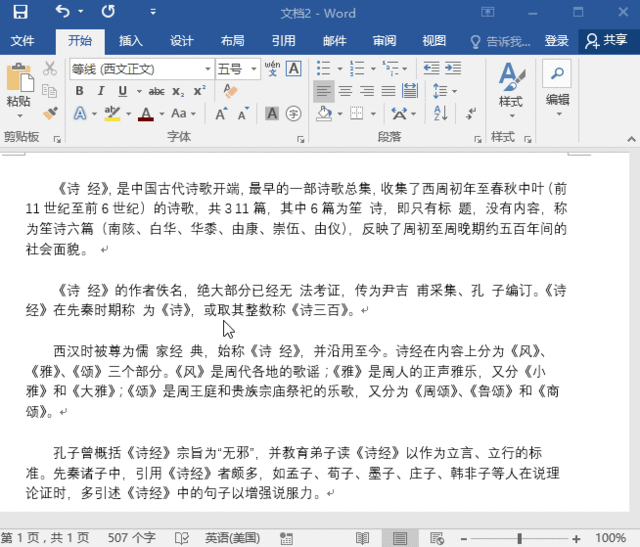Toggle character shading
This screenshot has height=547, width=640.
click(x=272, y=113)
